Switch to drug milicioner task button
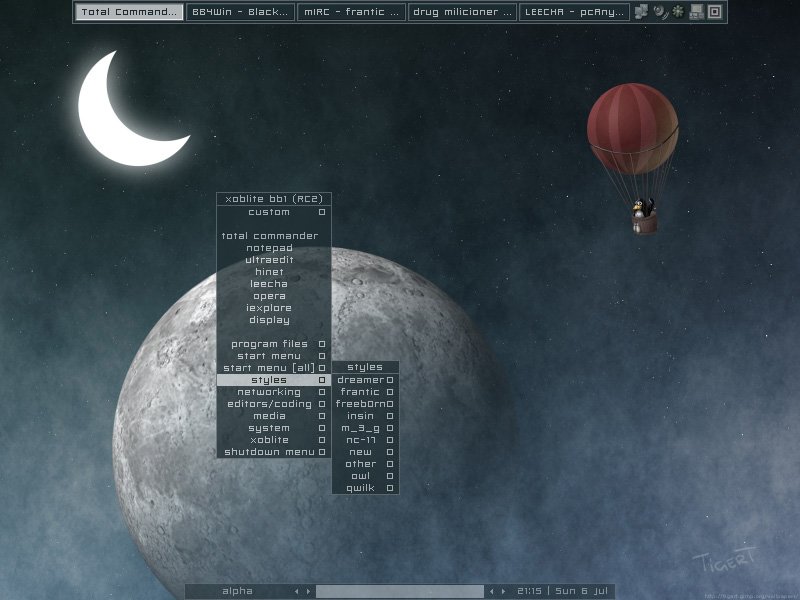Screen dimensions: 800x600 (462, 12)
